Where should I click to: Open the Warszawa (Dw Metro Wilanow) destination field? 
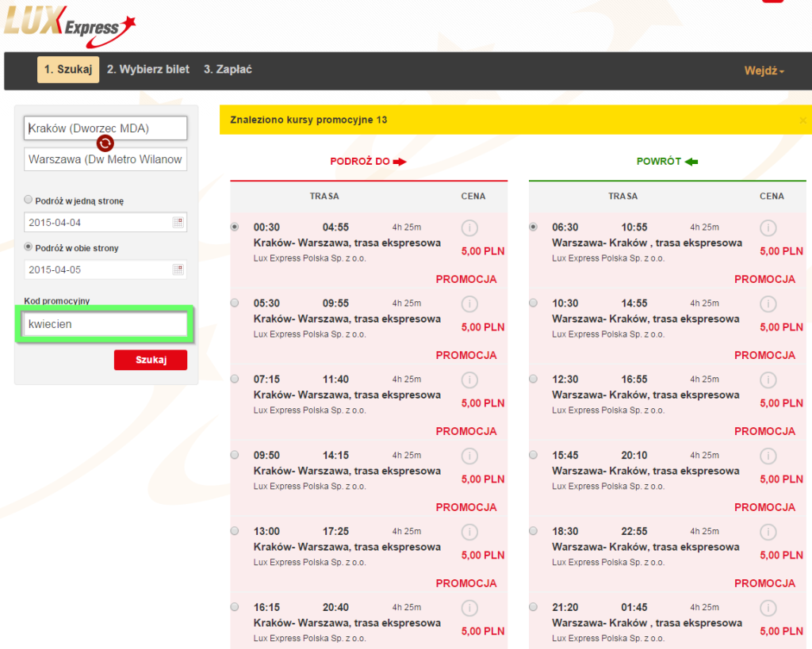[x=105, y=159]
